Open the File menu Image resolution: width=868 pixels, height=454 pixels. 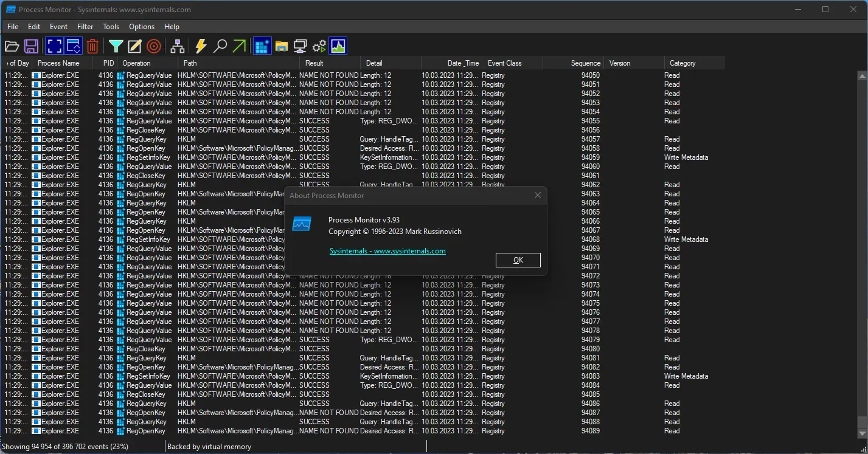tap(13, 27)
